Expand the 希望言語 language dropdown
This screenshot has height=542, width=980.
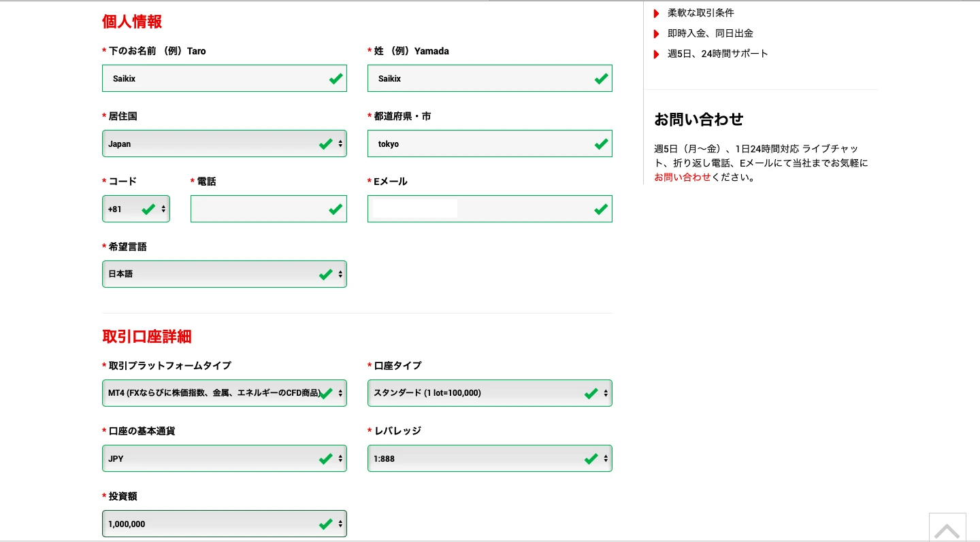pyautogui.click(x=224, y=275)
